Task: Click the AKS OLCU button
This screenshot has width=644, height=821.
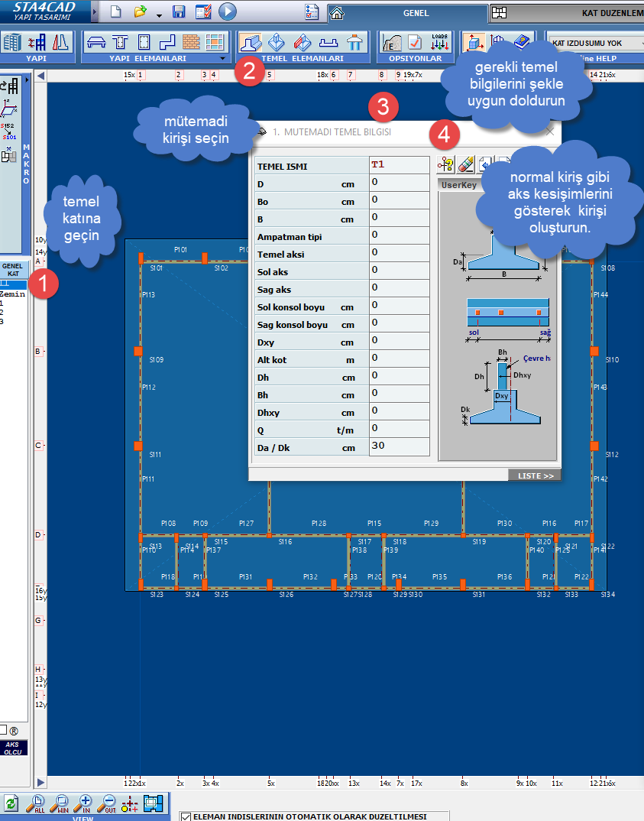Action: pyautogui.click(x=13, y=748)
